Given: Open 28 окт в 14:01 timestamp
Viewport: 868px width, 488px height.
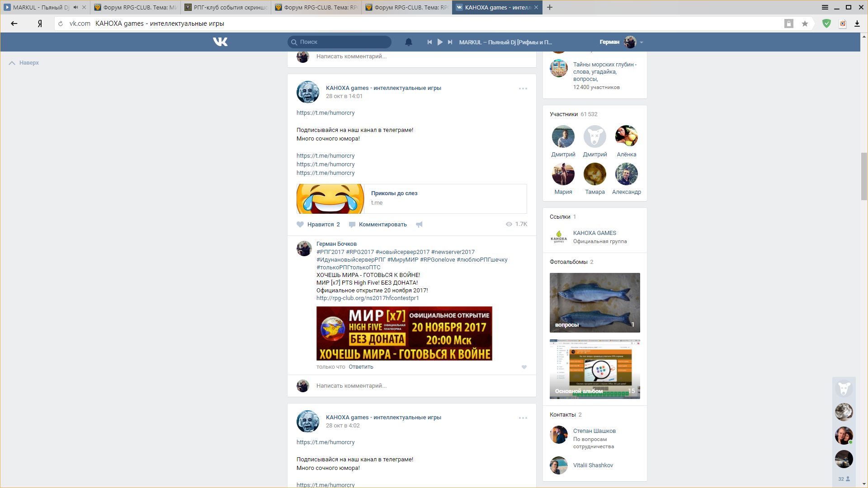Looking at the screenshot, I should (x=344, y=96).
